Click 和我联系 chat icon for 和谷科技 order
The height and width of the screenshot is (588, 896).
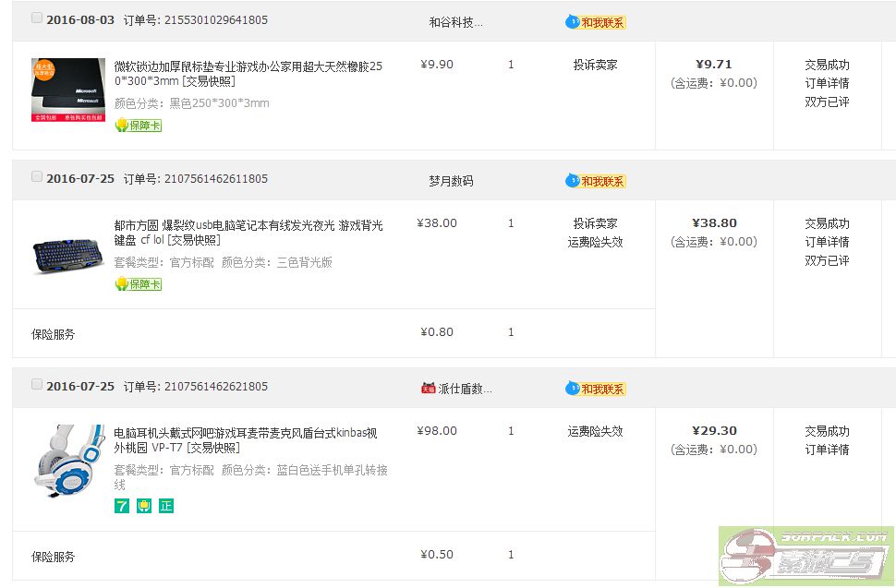click(x=596, y=22)
